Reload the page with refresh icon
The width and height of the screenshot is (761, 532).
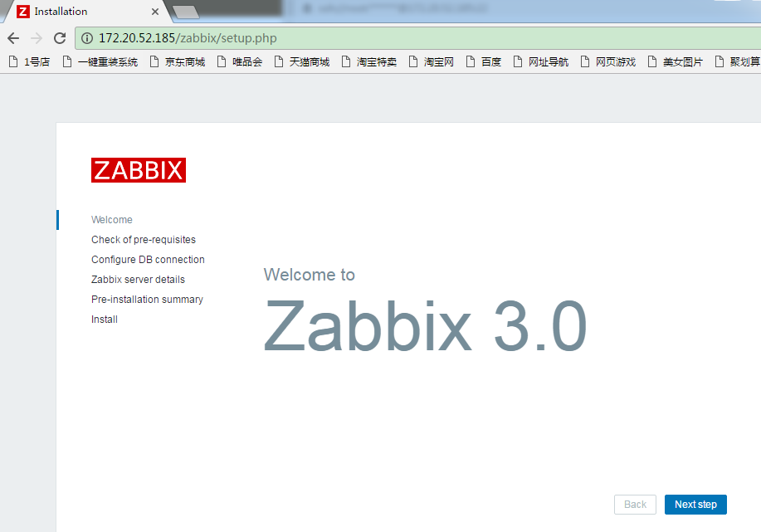60,38
